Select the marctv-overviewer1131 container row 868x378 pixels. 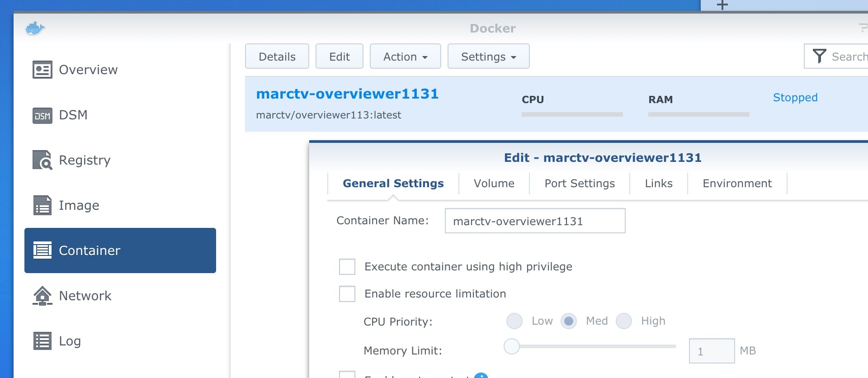557,104
